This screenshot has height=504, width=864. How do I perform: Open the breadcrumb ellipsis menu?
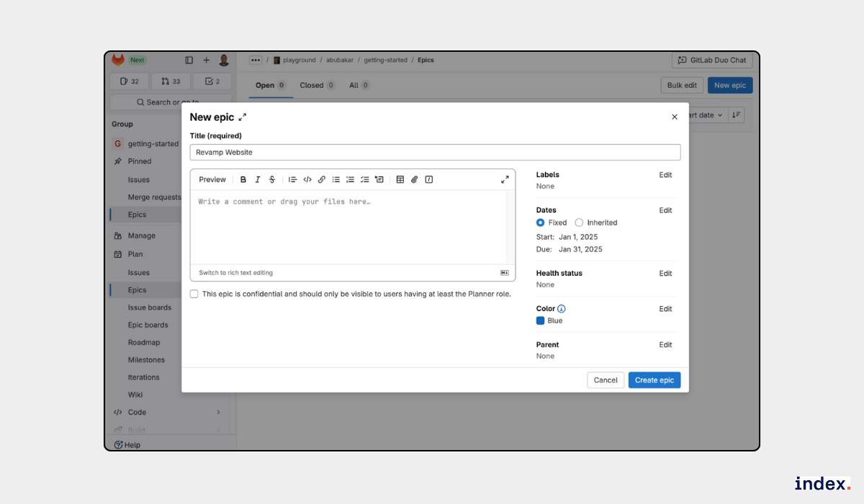click(256, 60)
